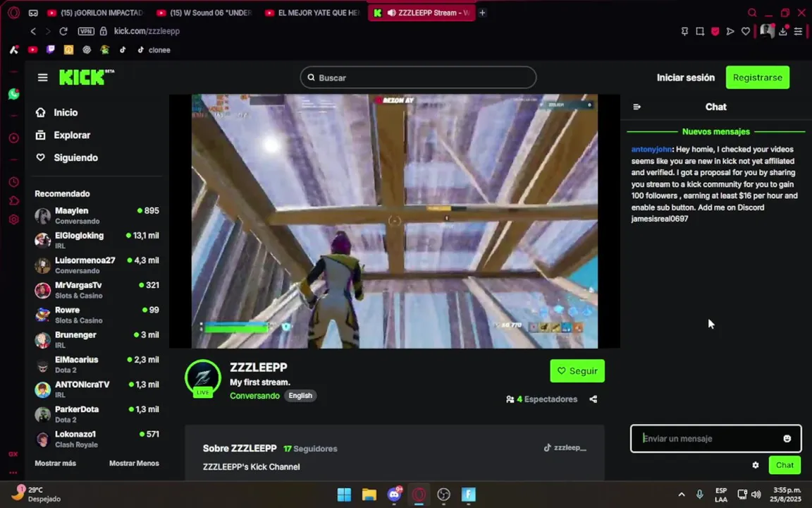Image resolution: width=812 pixels, height=508 pixels.
Task: Open the Kick hamburger sidebar menu
Action: (x=42, y=78)
